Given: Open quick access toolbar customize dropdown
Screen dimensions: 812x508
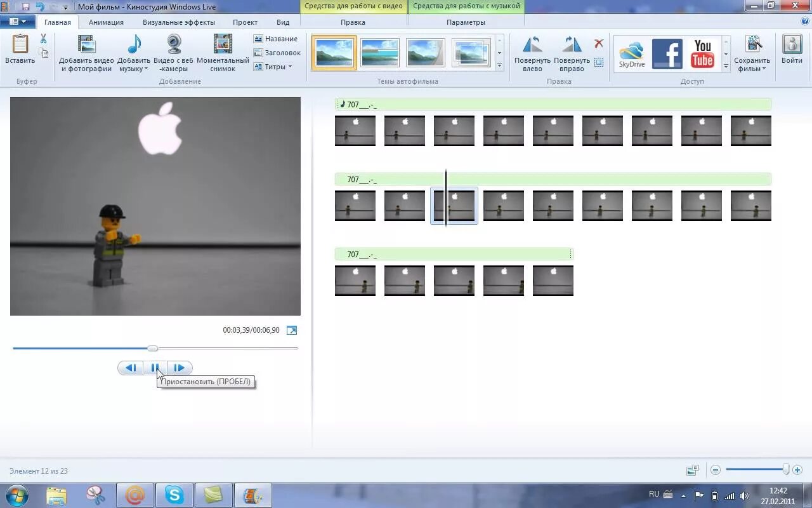Looking at the screenshot, I should [65, 8].
